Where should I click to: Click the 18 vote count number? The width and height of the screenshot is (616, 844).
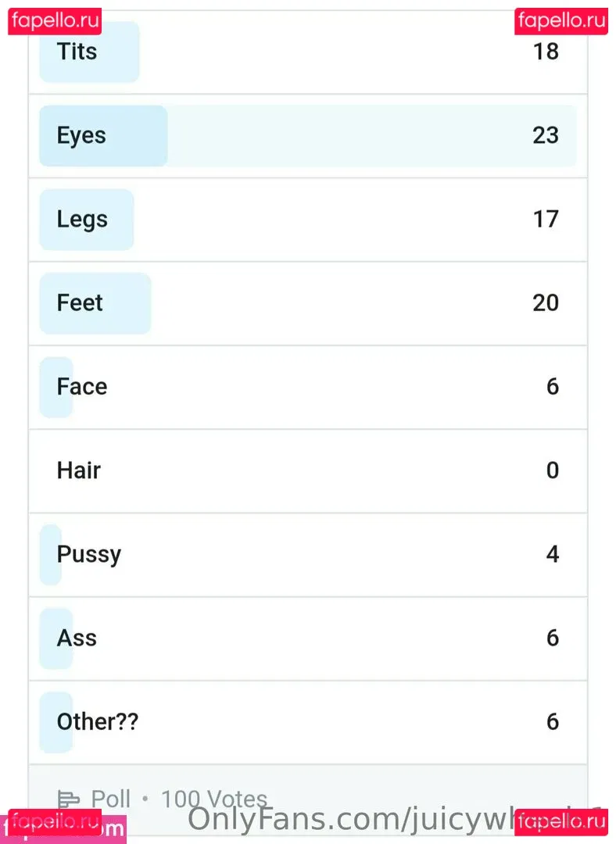(546, 52)
